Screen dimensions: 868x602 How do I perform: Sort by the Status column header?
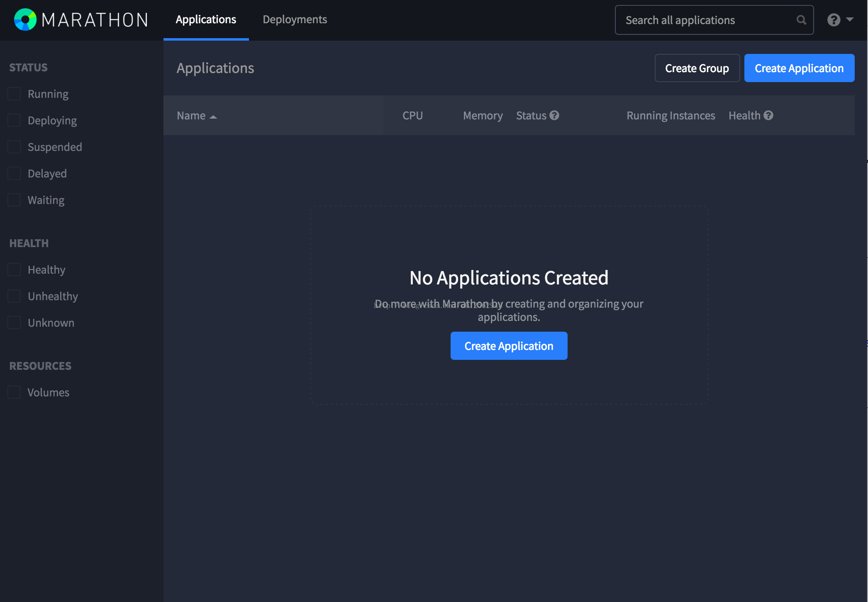[x=531, y=115]
